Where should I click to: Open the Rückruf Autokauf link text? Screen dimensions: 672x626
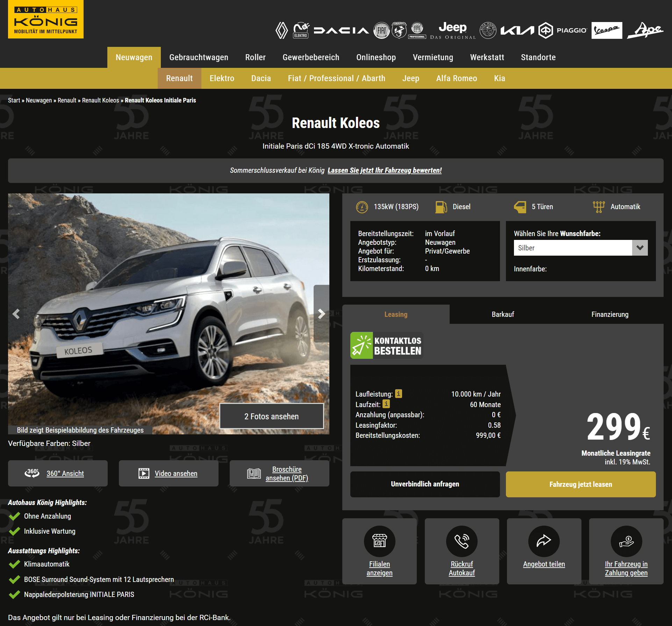click(x=462, y=568)
